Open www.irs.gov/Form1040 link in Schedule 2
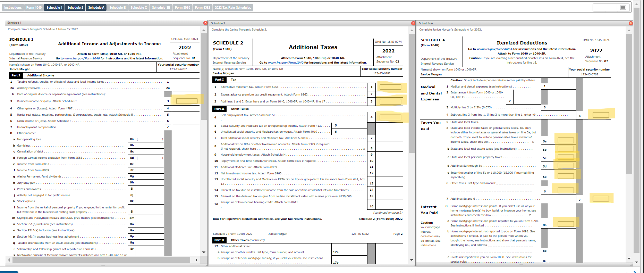 [286, 63]
